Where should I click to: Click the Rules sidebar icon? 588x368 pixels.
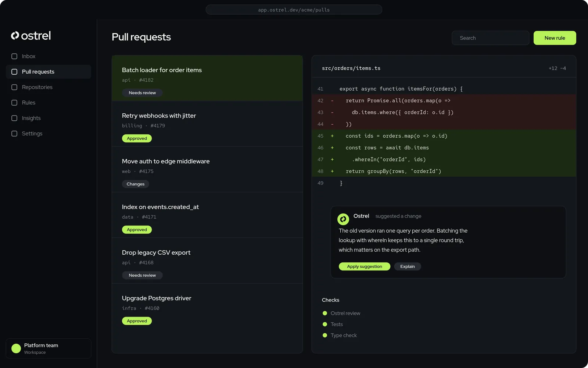click(x=14, y=103)
